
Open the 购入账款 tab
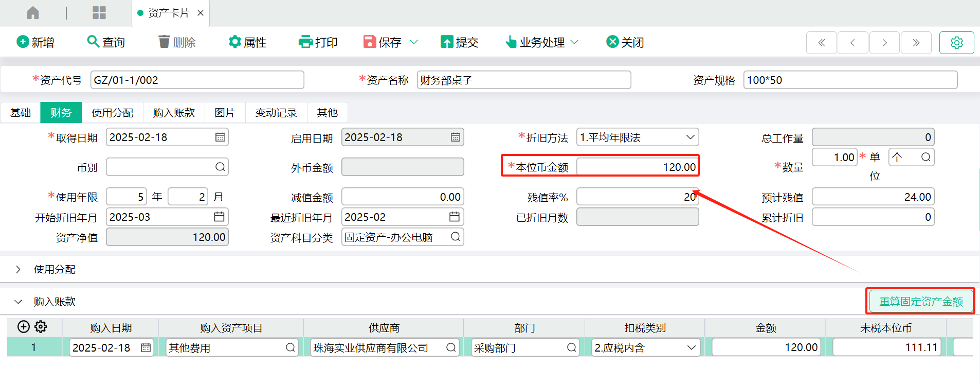[174, 113]
